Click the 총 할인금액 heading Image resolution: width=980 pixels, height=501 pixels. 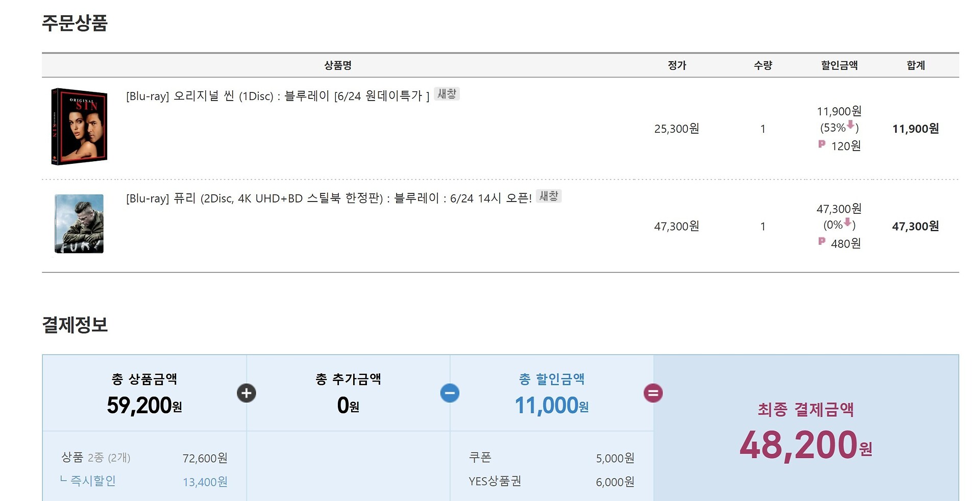pyautogui.click(x=552, y=379)
